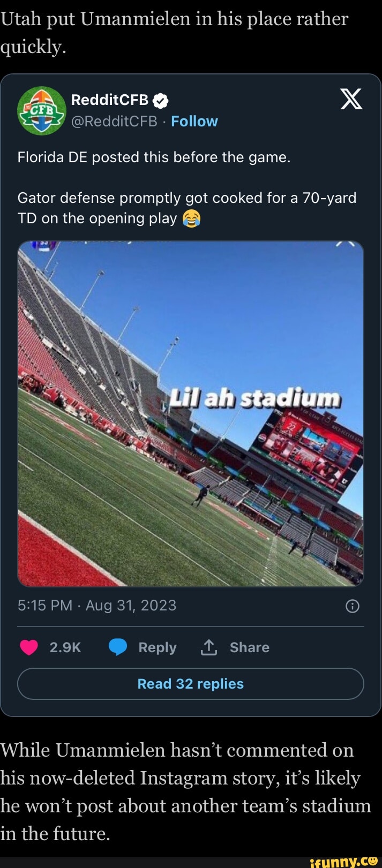This screenshot has height=868, width=382.
Task: Click the Share arrow icon
Action: click(x=209, y=647)
